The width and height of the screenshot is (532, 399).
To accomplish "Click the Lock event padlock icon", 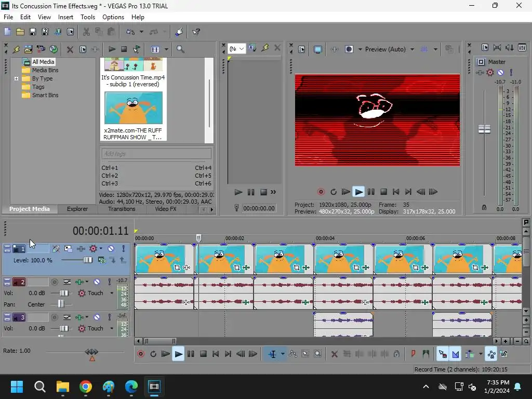I will (x=396, y=354).
